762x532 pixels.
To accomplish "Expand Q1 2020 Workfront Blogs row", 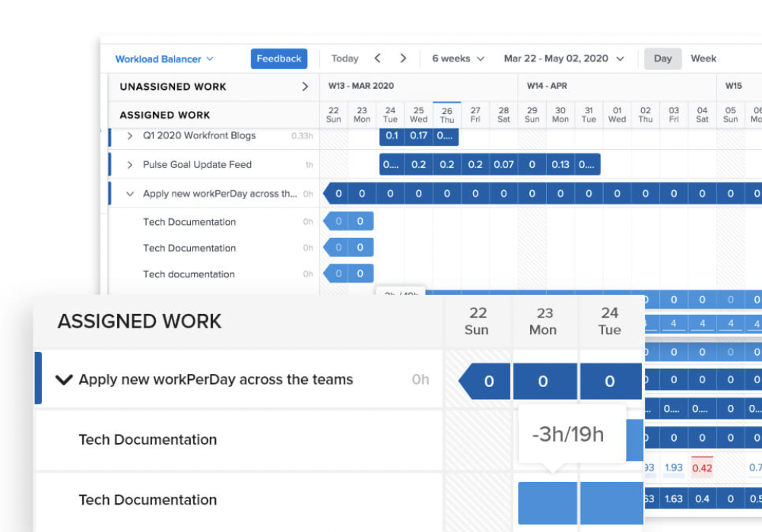I will (x=130, y=135).
